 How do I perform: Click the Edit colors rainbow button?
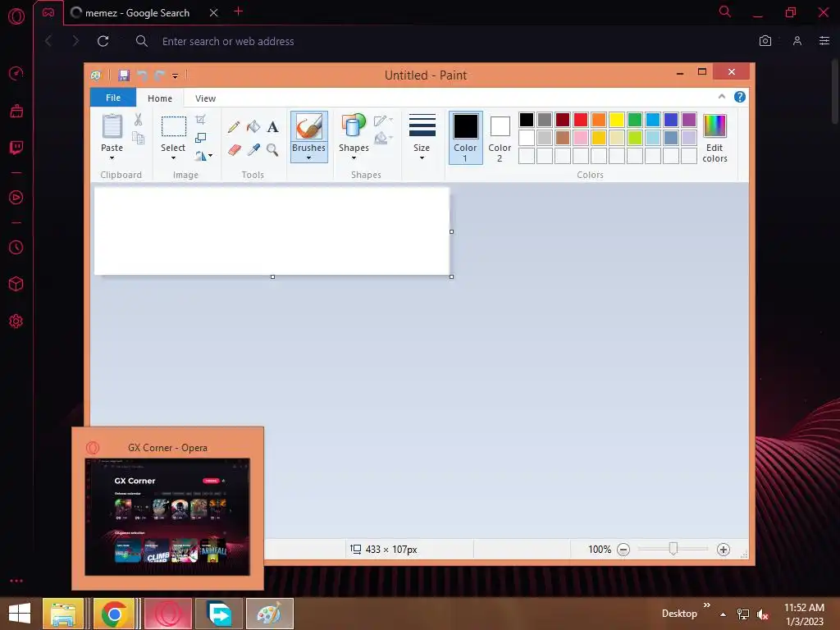714,138
